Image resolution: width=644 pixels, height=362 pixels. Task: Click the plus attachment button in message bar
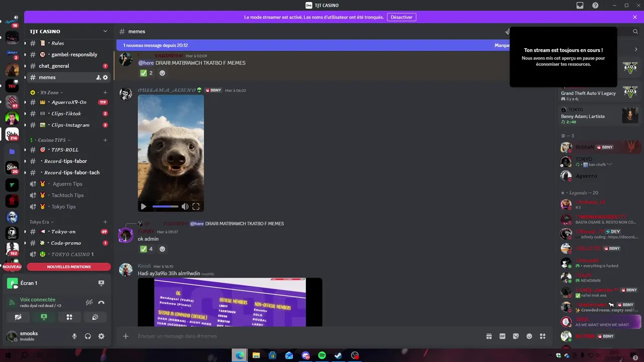tap(126, 336)
